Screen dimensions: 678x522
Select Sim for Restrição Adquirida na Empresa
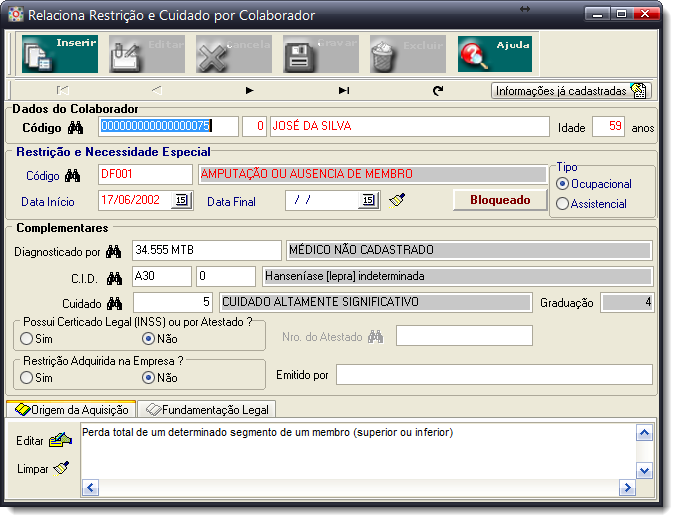[x=26, y=378]
